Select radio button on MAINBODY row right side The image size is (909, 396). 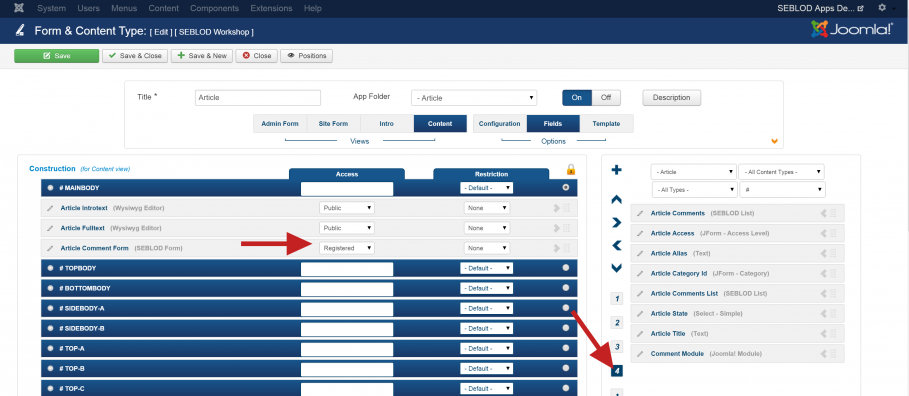click(x=566, y=188)
